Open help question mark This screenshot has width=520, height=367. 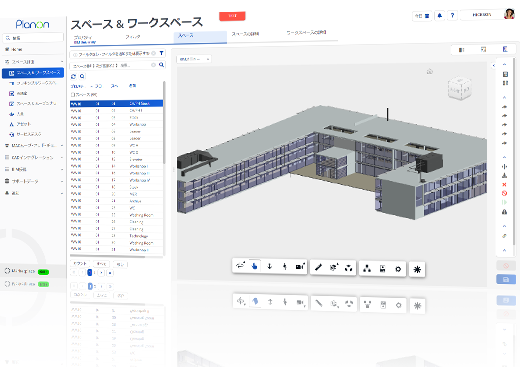452,15
